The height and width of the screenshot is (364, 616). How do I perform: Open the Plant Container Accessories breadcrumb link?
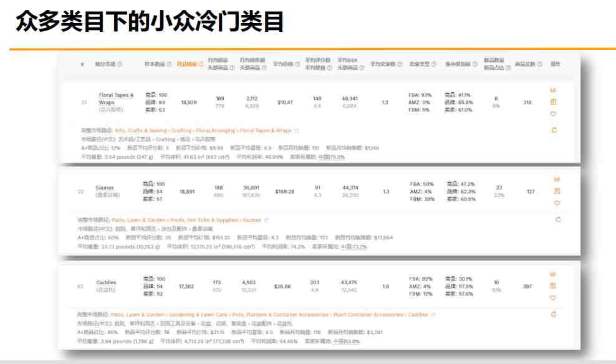click(x=368, y=315)
